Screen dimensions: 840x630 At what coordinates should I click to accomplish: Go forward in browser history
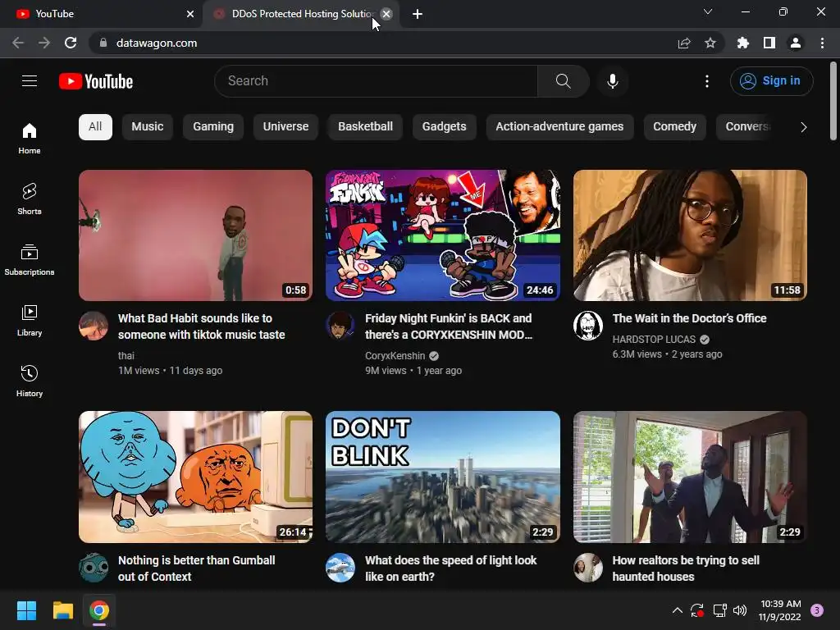point(44,43)
